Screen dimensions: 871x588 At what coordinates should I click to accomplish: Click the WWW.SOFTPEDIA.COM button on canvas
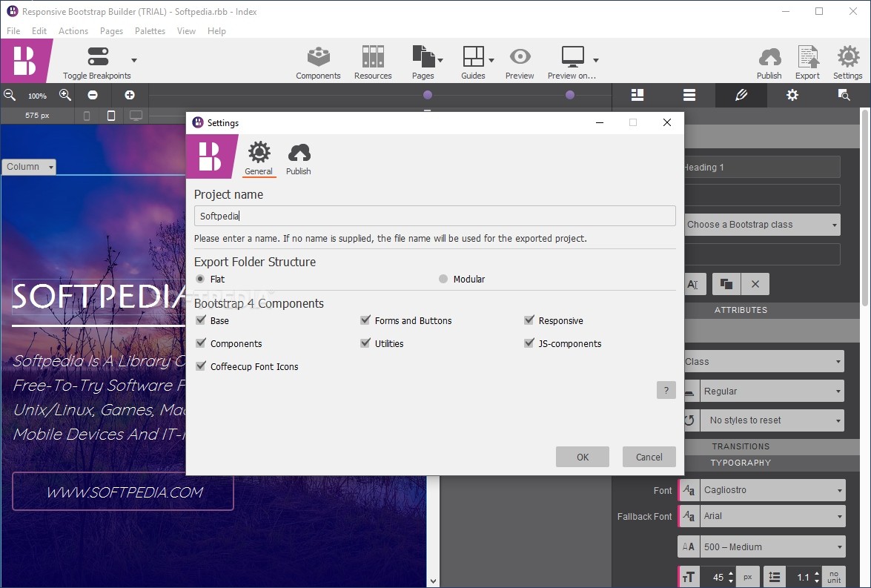tap(123, 492)
